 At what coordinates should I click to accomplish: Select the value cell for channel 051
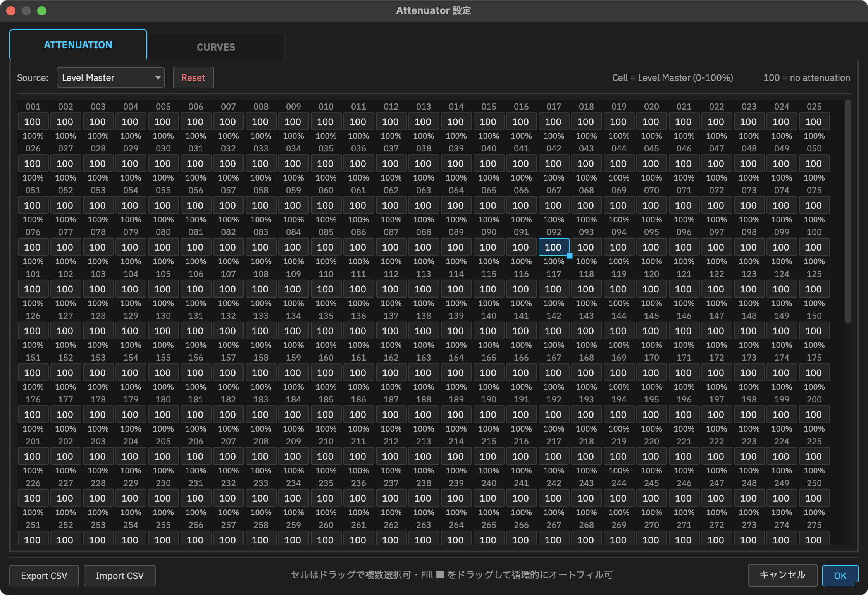point(33,205)
